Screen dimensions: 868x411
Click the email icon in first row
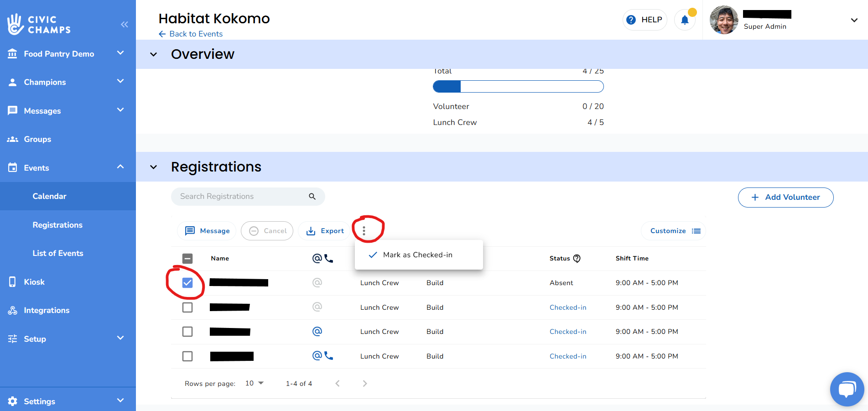coord(317,283)
